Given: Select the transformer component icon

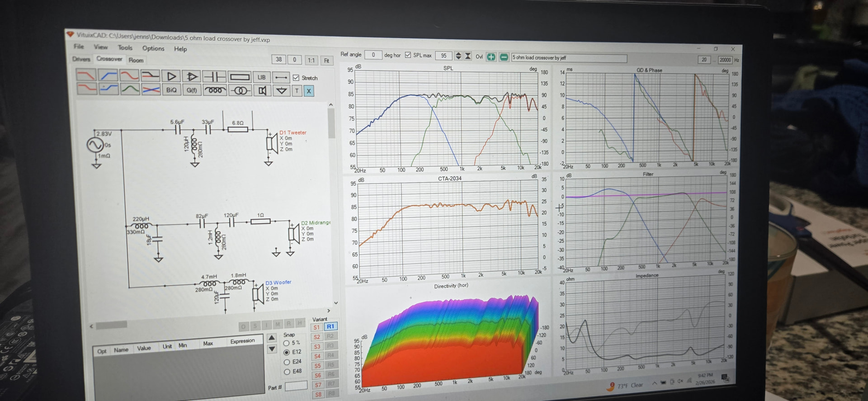Looking at the screenshot, I should (x=240, y=91).
